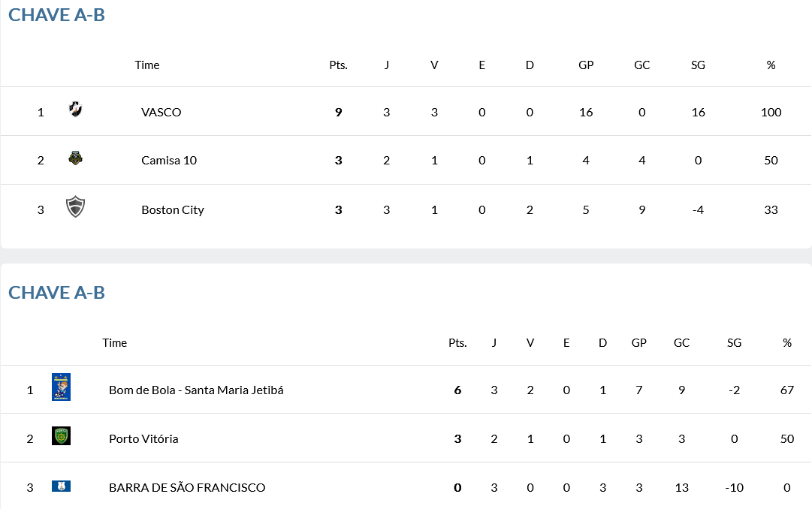
Task: Select the Boston City team name
Action: [173, 209]
